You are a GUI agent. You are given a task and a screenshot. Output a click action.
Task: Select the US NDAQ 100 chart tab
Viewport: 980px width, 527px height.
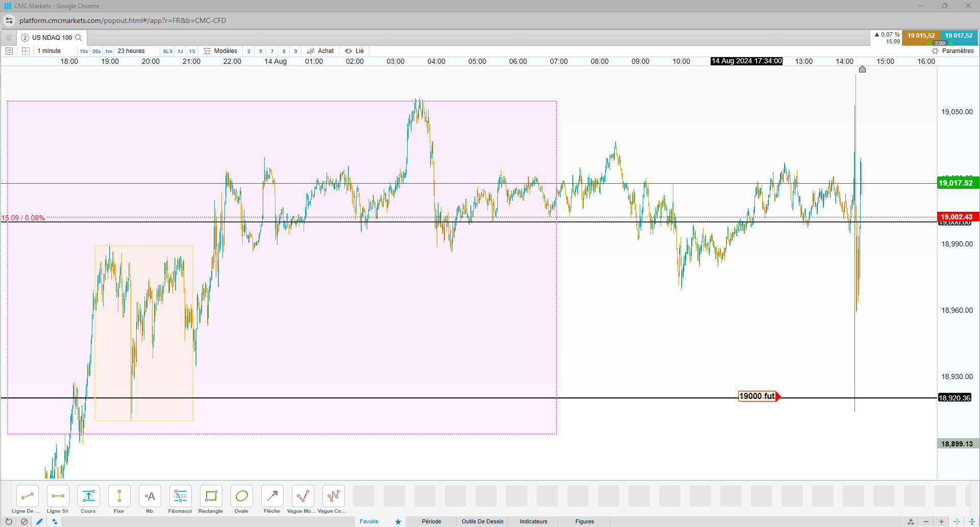tap(52, 38)
